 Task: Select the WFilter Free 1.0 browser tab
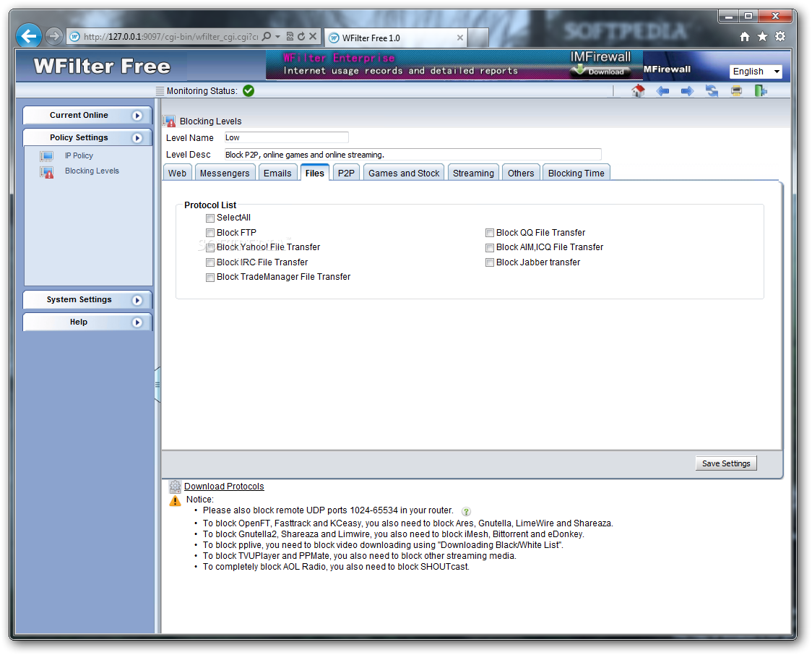click(x=396, y=38)
